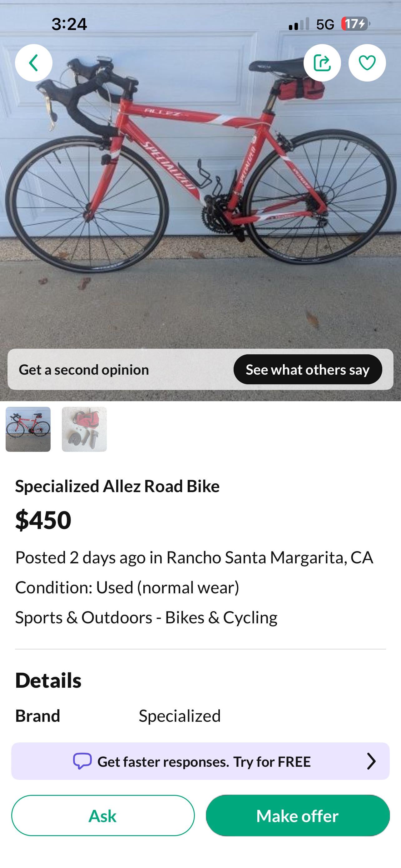
Task: Select the first bike photo thumbnail
Action: tap(28, 429)
